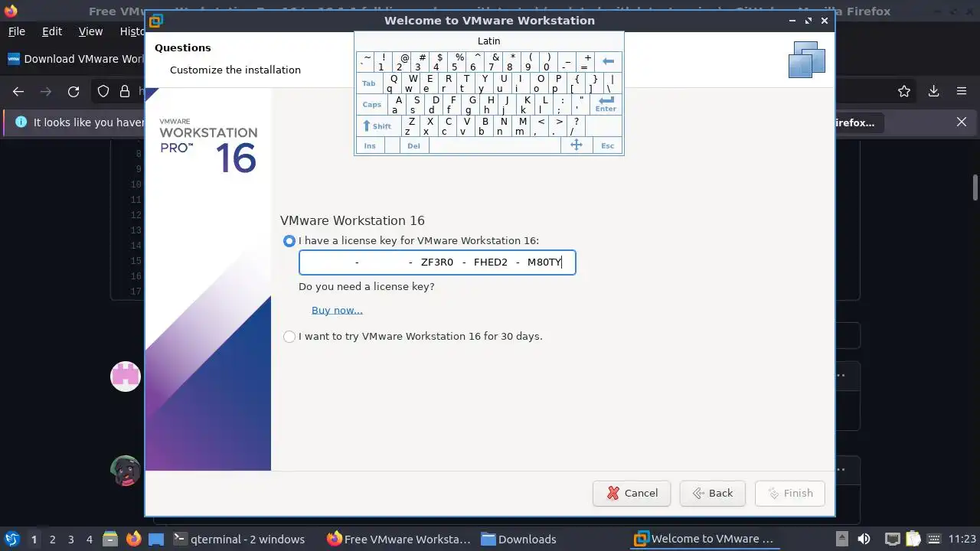Click Firefox page vertical scrollbar
Image resolution: width=980 pixels, height=551 pixels.
click(x=975, y=187)
